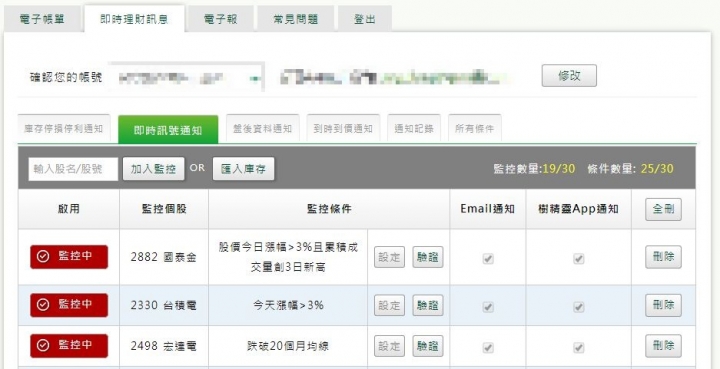The width and height of the screenshot is (720, 369).
Task: Click 驗證 for 2882 國泰金 row
Action: point(428,257)
